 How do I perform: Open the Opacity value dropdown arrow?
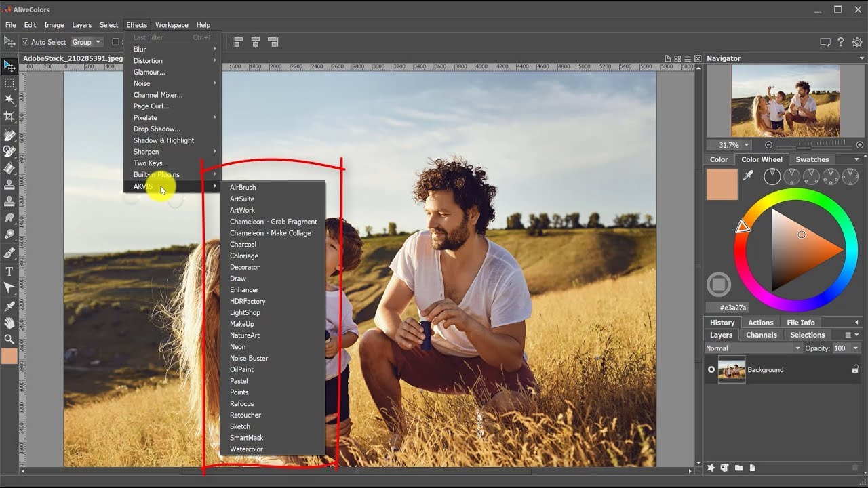[x=856, y=348]
